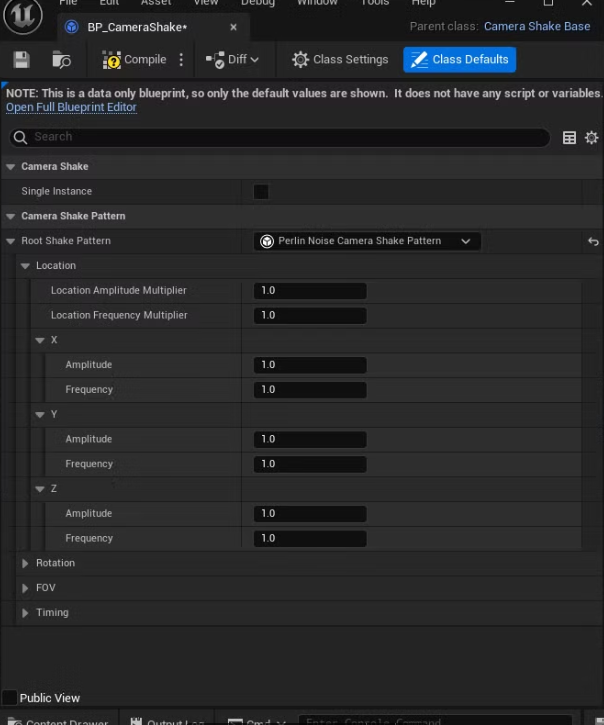604x725 pixels.
Task: Click the Location Frequency Multiplier value field
Action: point(310,315)
